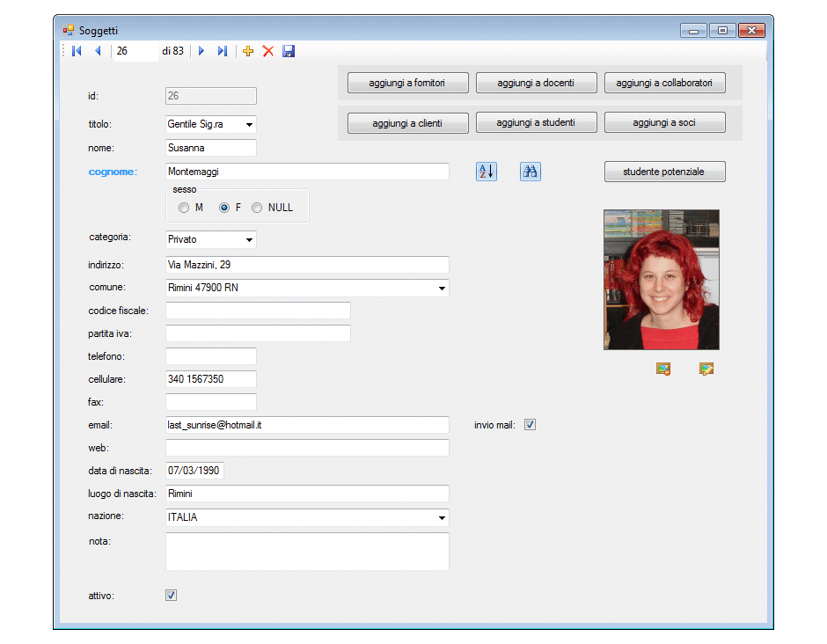
Task: Open the titolo dropdown
Action: click(x=249, y=124)
